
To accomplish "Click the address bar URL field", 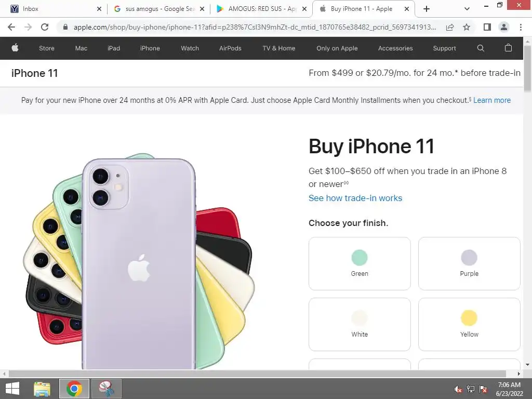I will click(255, 27).
